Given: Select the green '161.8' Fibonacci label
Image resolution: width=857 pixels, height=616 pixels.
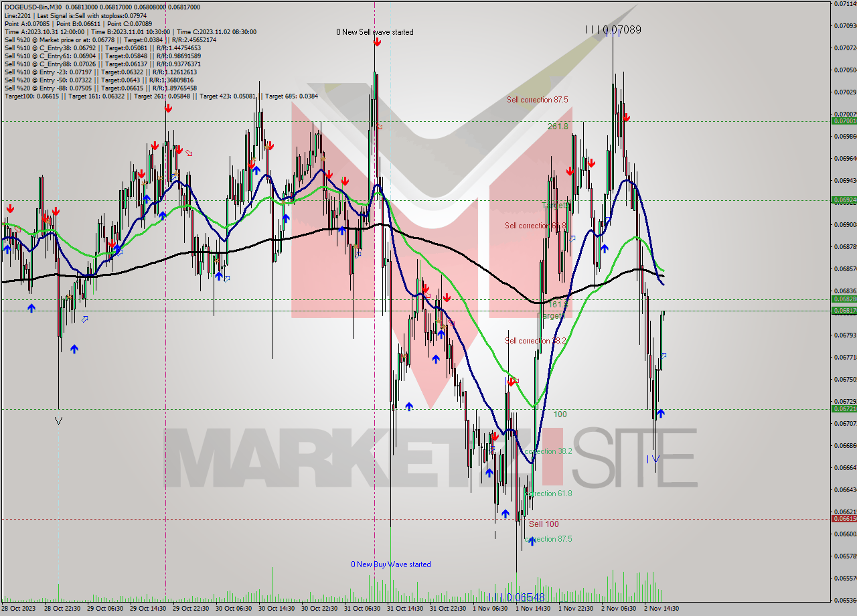Looking at the screenshot, I should tap(558, 304).
